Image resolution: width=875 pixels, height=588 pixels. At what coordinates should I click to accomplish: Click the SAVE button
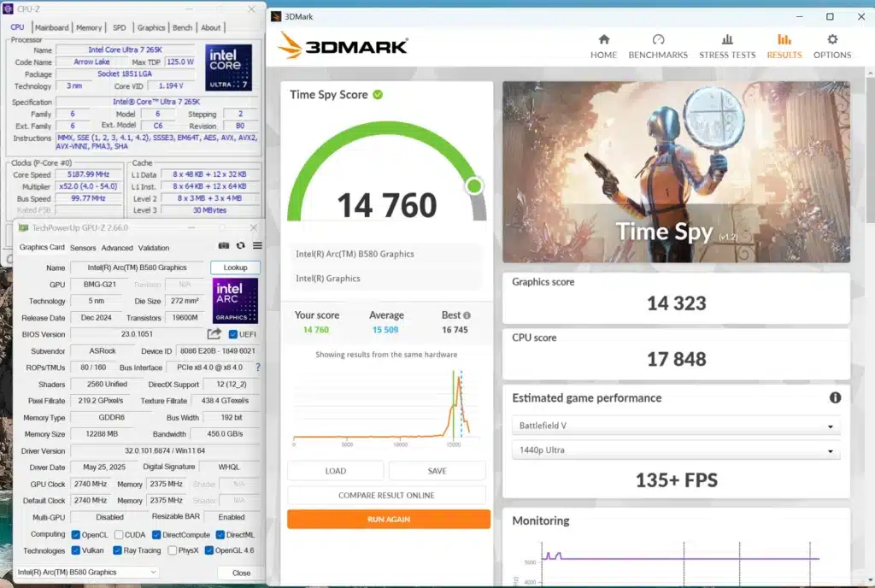[437, 471]
